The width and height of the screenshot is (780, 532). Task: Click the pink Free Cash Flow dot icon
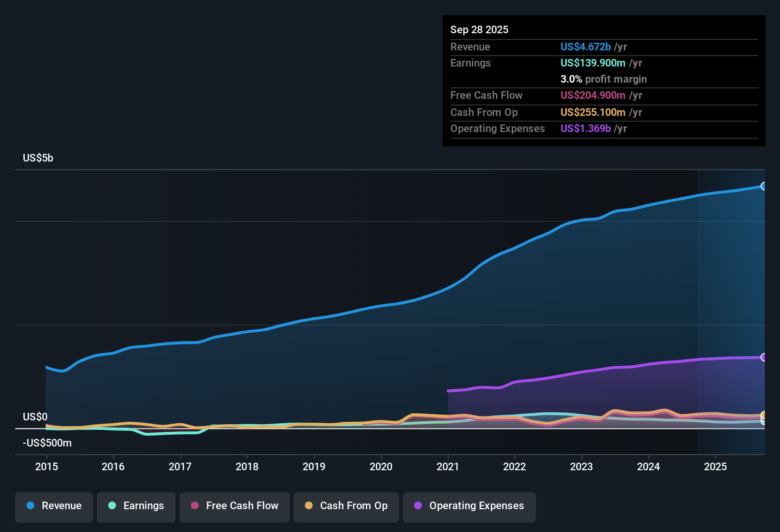coord(194,506)
